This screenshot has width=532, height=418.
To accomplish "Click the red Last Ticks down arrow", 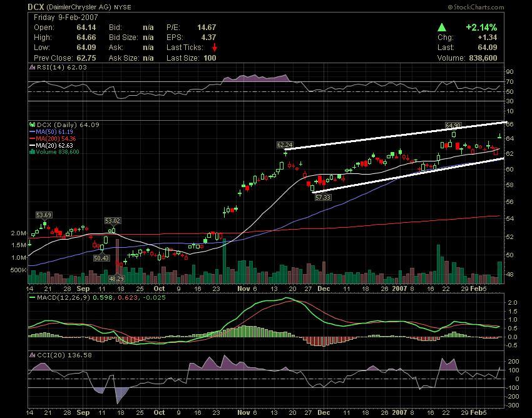I will [215, 48].
